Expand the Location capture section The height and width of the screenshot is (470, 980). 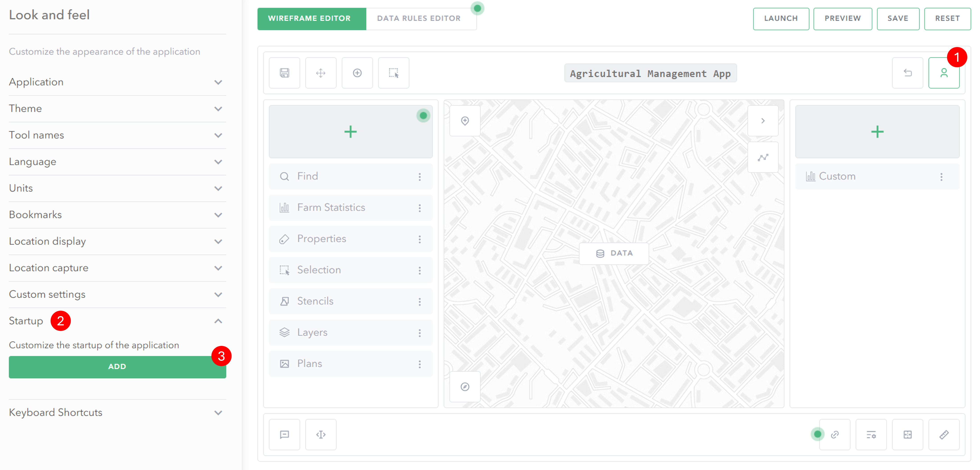coord(118,268)
